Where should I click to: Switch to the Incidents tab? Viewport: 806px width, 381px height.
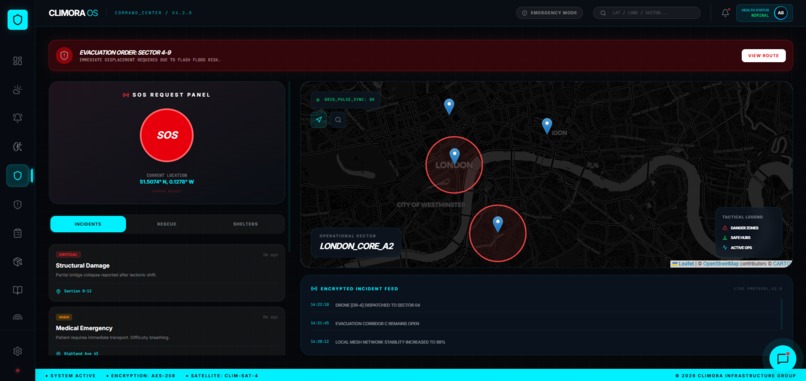point(88,224)
